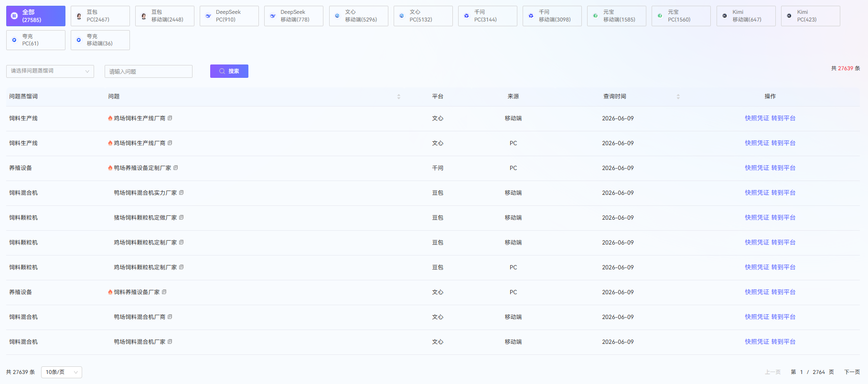Copy 鸡场饲料颗粒机定制厂家 in the 豆包 PC row
The height and width of the screenshot is (384, 868).
182,267
